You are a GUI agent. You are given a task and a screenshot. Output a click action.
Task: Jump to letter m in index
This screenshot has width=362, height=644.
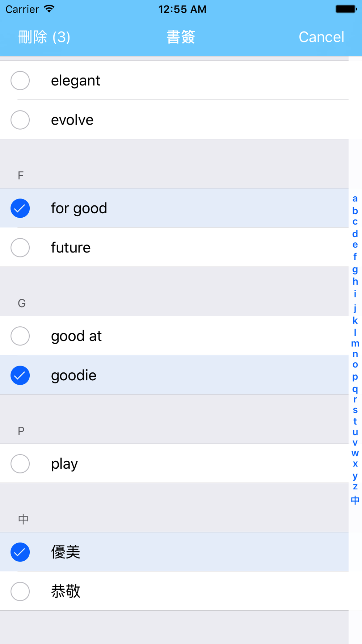355,343
